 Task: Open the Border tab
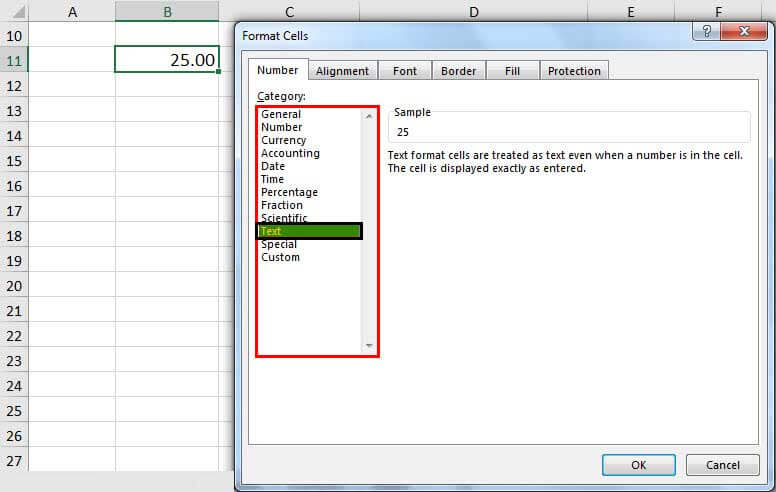click(x=458, y=71)
